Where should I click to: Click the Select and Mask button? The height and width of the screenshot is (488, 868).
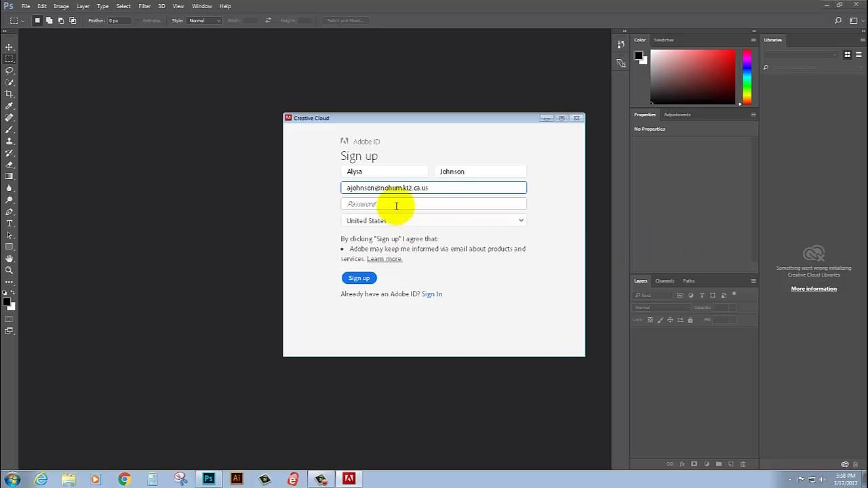point(345,20)
